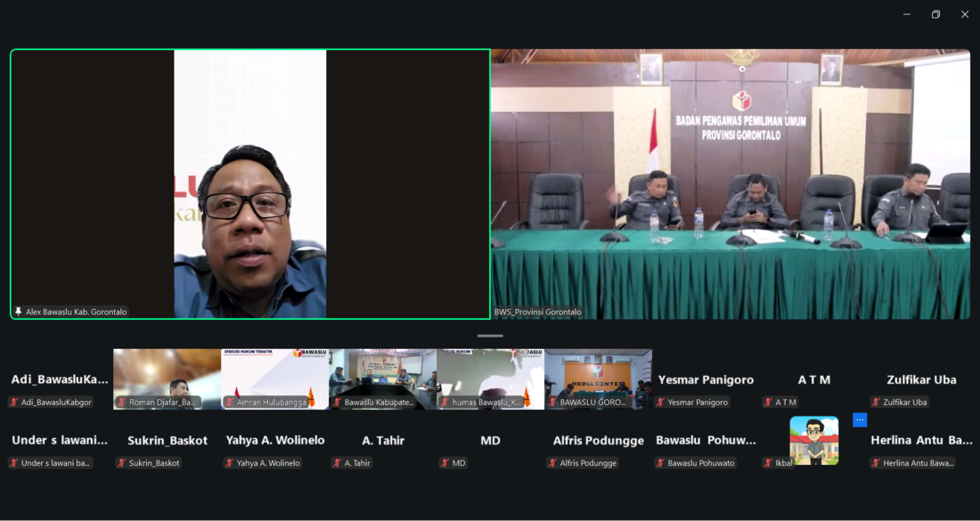Click muted mic icon beside MD label
The width and height of the screenshot is (980, 521).
(445, 463)
